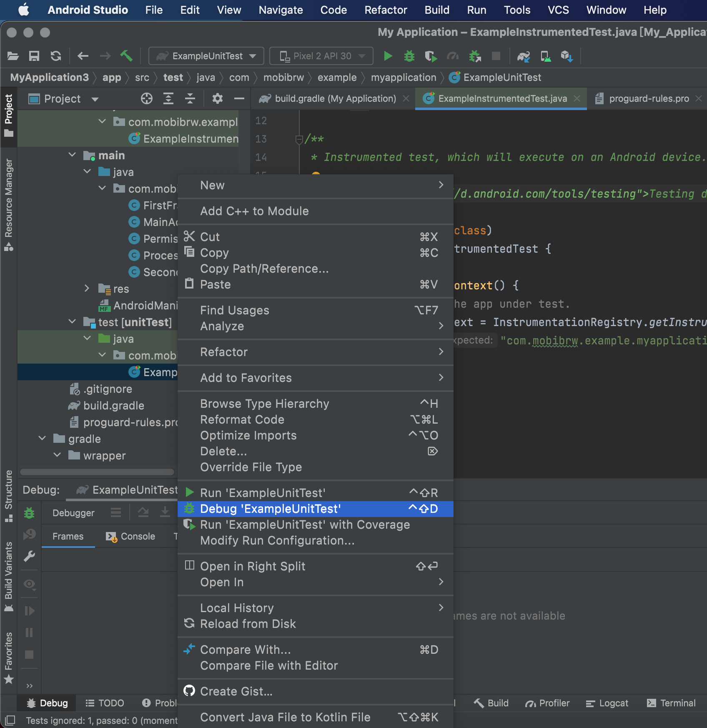Click the Make Project hammer icon
The image size is (707, 728).
point(126,56)
